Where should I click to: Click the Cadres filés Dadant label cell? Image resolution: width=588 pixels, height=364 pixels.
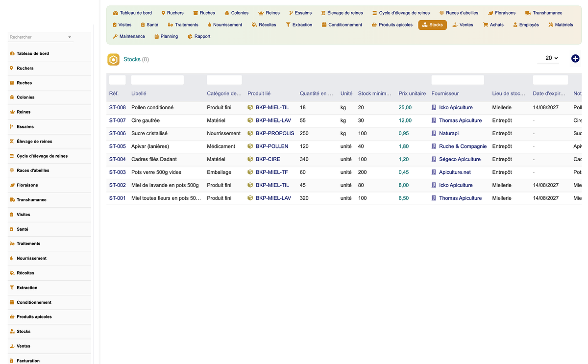point(154,159)
